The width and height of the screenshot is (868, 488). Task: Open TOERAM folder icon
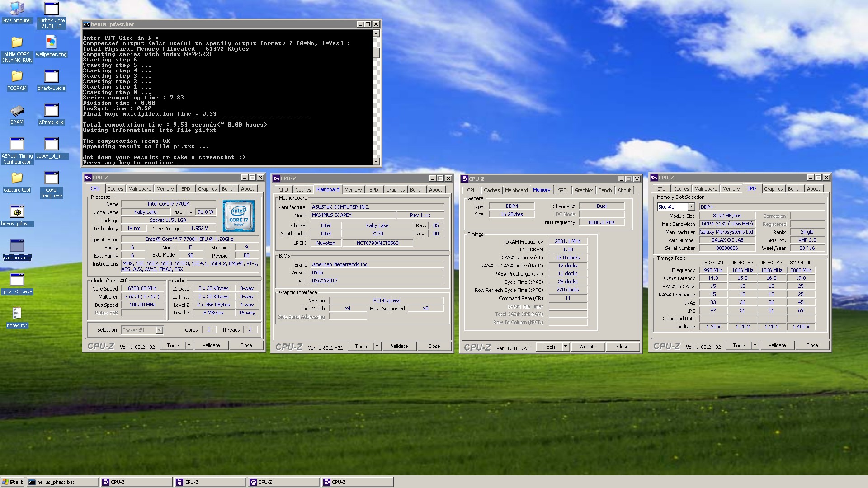[x=17, y=80]
